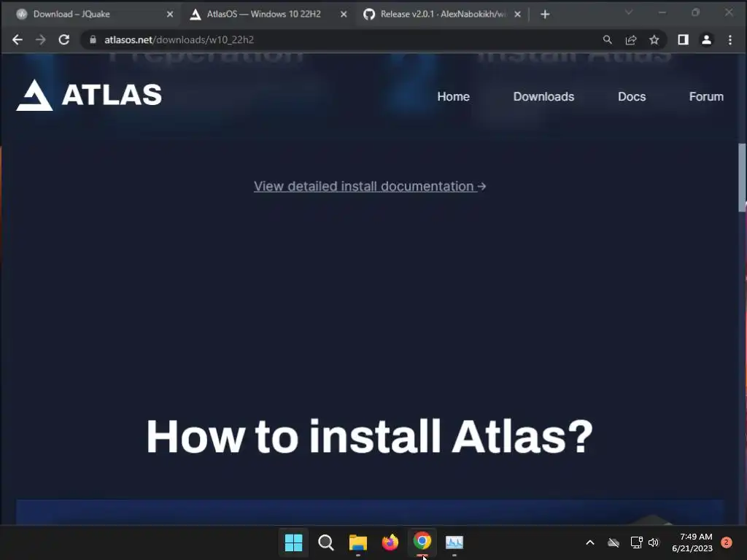Bookmark this page with the star
The image size is (747, 560).
tap(654, 40)
